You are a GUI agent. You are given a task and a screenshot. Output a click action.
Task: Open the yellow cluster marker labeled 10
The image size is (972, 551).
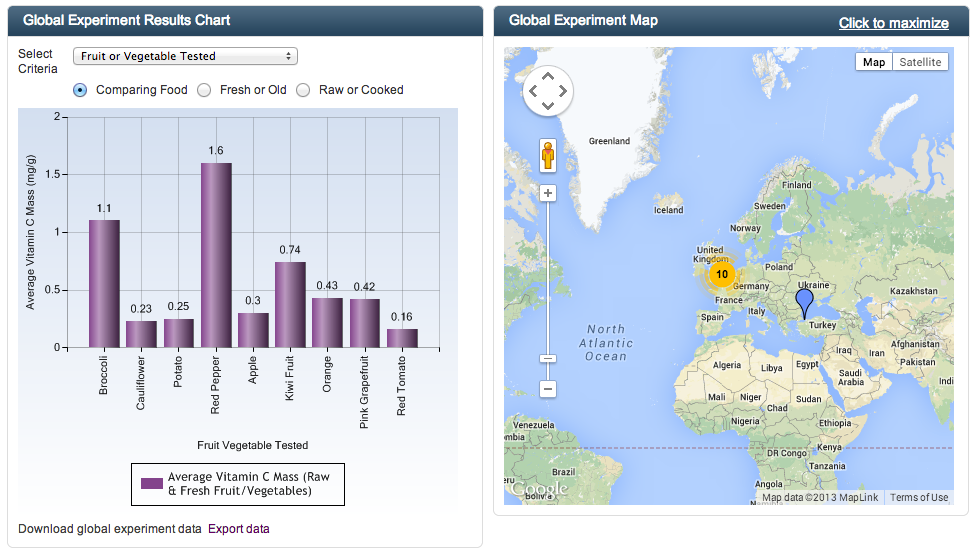coord(721,274)
